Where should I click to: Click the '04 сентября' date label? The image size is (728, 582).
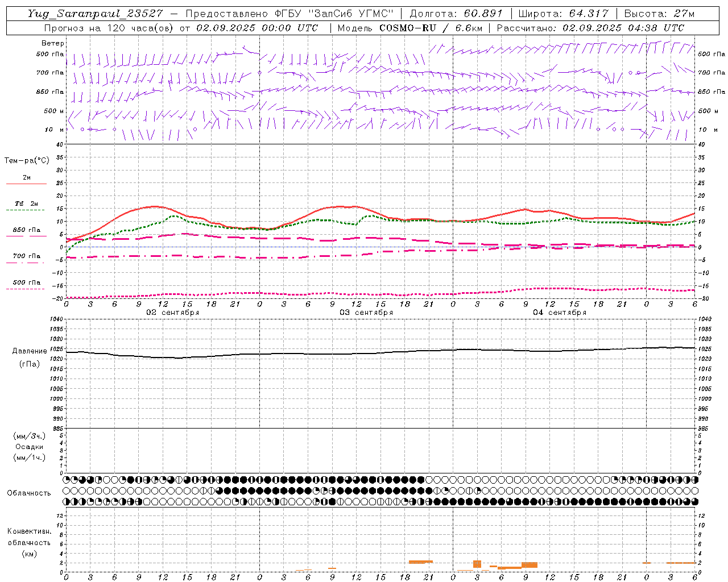[560, 312]
